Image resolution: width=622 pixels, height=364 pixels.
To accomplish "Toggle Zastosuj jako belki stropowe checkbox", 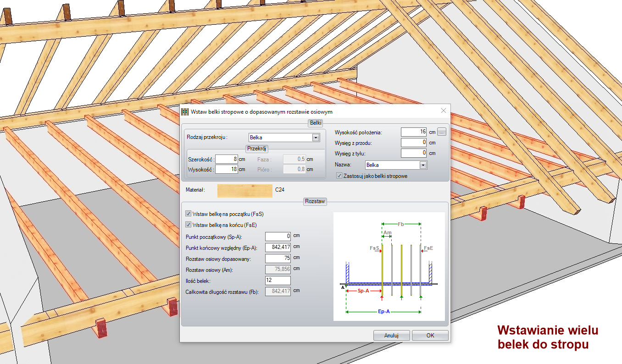I will (339, 176).
